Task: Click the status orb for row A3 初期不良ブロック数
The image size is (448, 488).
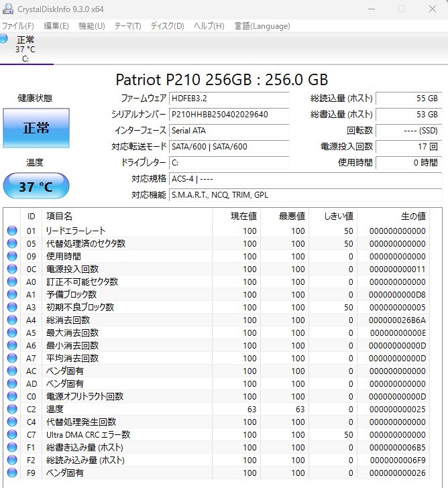Action: [x=12, y=307]
